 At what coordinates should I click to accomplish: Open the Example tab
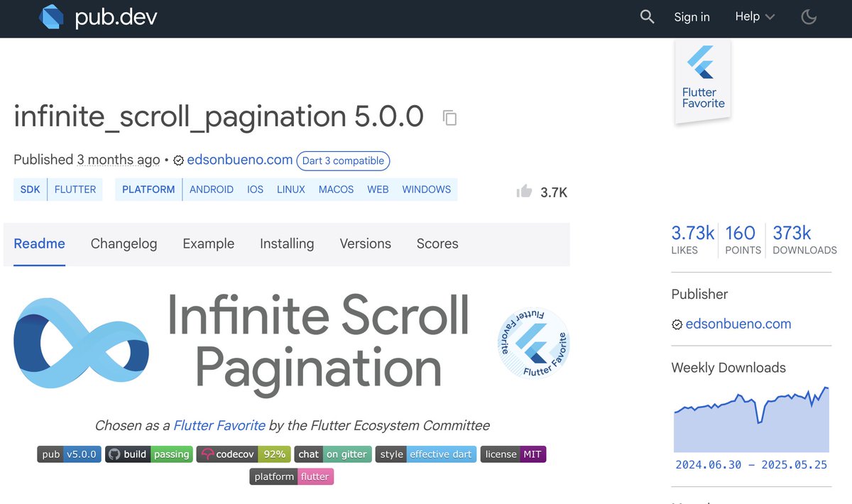pyautogui.click(x=209, y=244)
